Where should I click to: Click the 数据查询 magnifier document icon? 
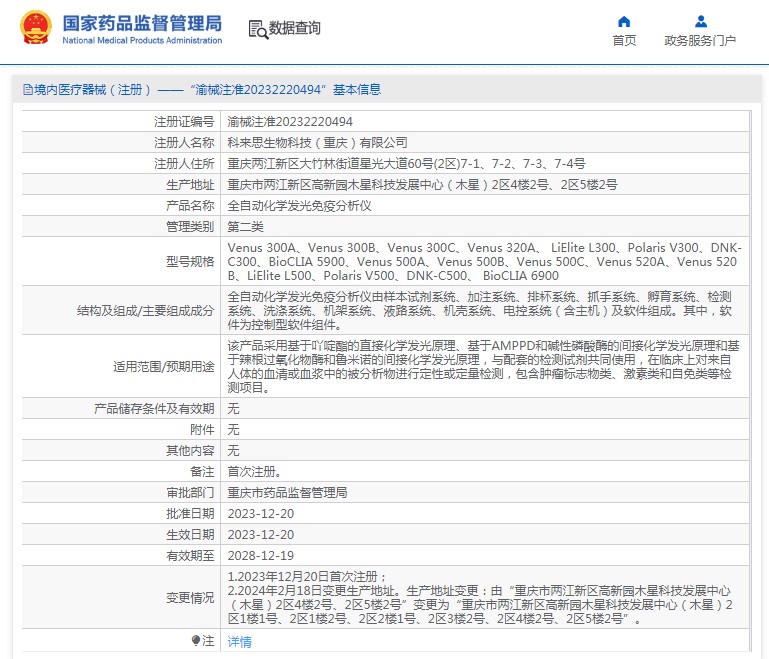coord(257,29)
